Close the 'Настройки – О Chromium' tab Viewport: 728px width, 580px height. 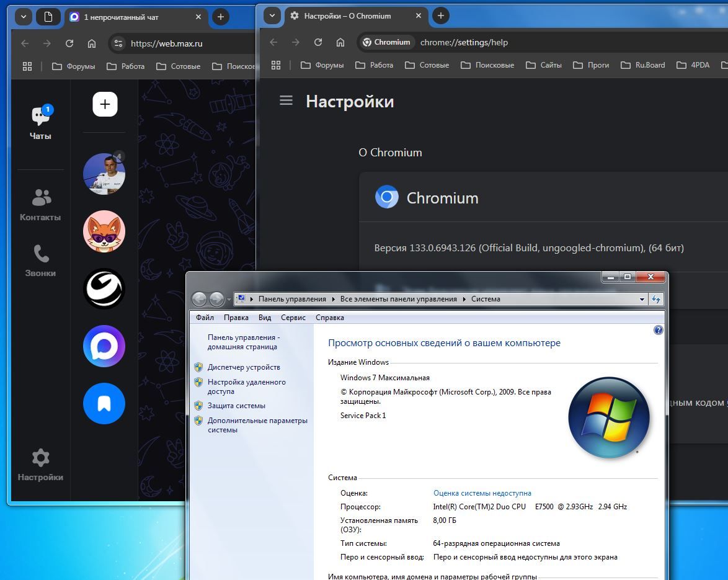point(419,16)
